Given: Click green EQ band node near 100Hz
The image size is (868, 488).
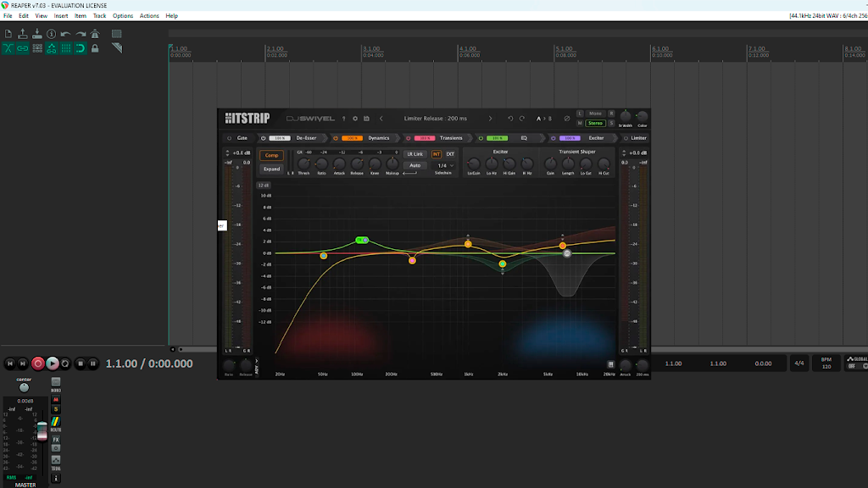Looking at the screenshot, I should [x=362, y=240].
